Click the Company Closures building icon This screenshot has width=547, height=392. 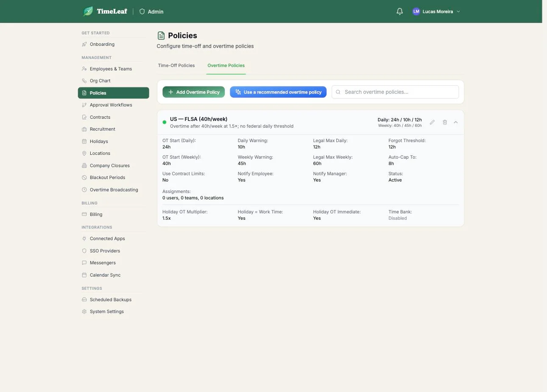pyautogui.click(x=84, y=165)
